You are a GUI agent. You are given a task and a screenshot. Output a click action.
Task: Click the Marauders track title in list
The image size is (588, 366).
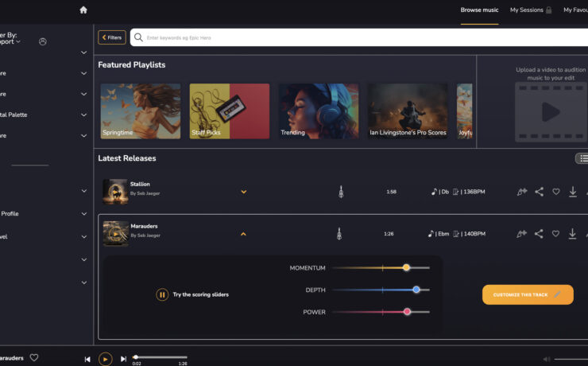coord(144,226)
